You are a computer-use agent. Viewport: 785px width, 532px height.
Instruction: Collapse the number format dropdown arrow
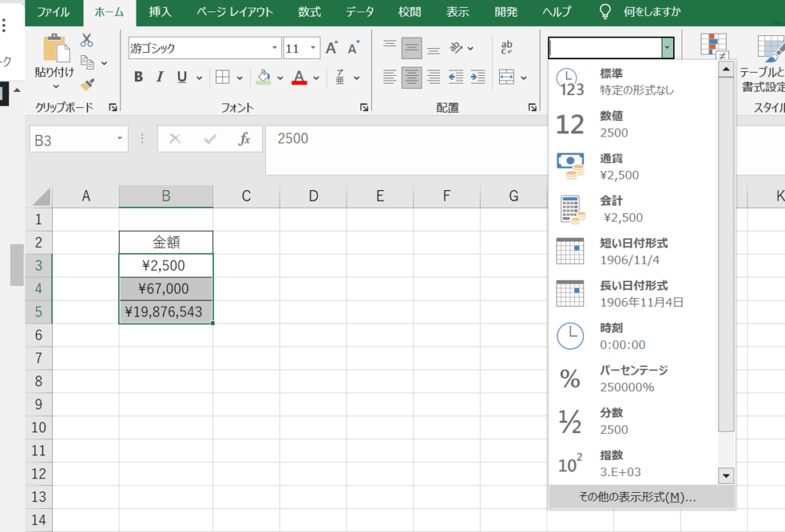click(x=668, y=48)
